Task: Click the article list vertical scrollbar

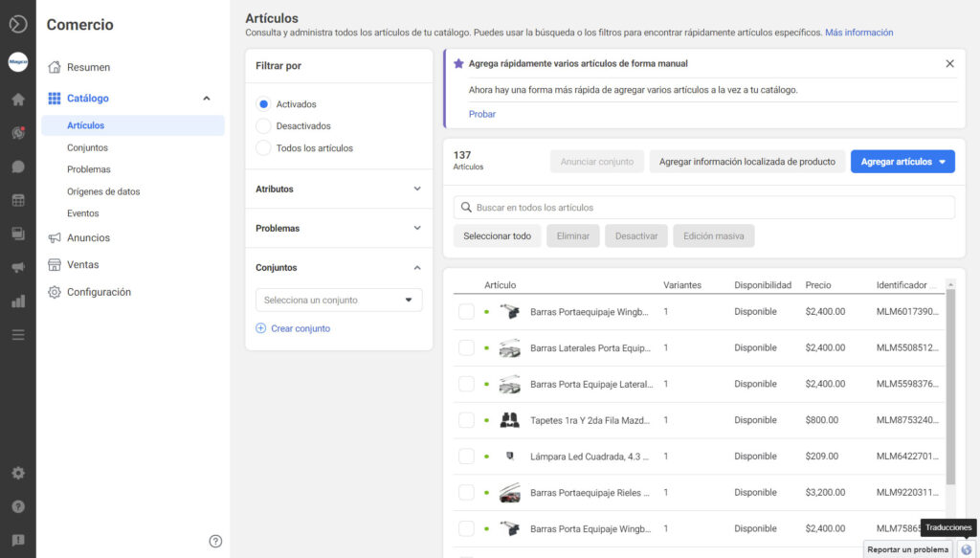Action: tap(950, 383)
